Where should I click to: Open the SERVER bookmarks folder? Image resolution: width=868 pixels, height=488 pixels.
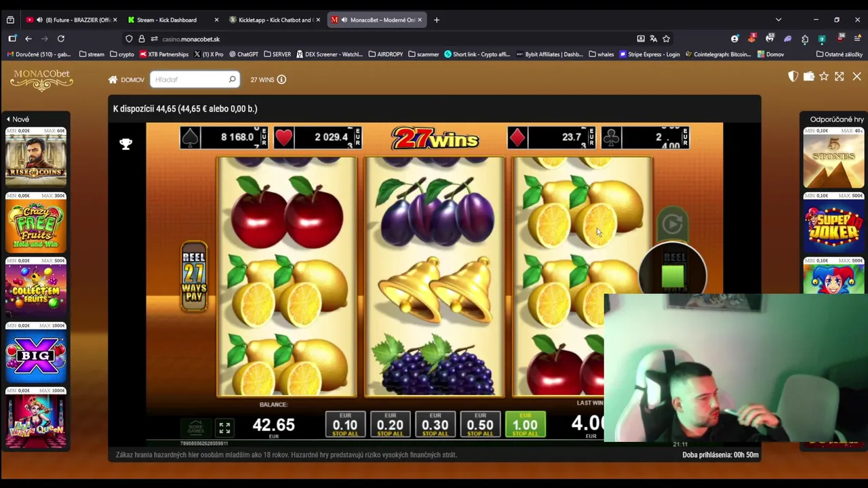tap(277, 54)
